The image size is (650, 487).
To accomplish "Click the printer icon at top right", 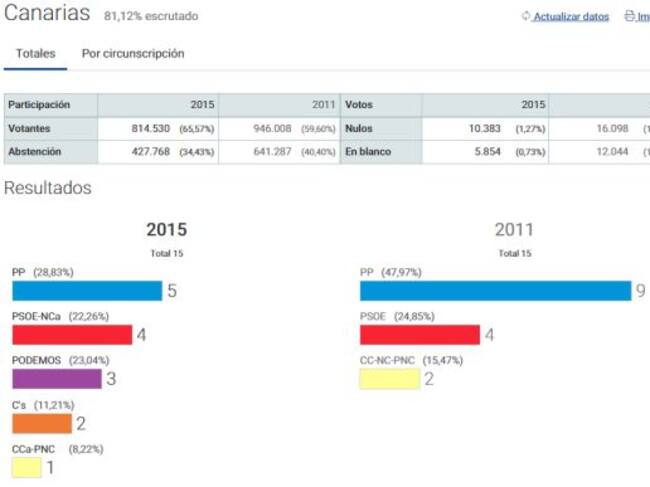I will point(628,17).
